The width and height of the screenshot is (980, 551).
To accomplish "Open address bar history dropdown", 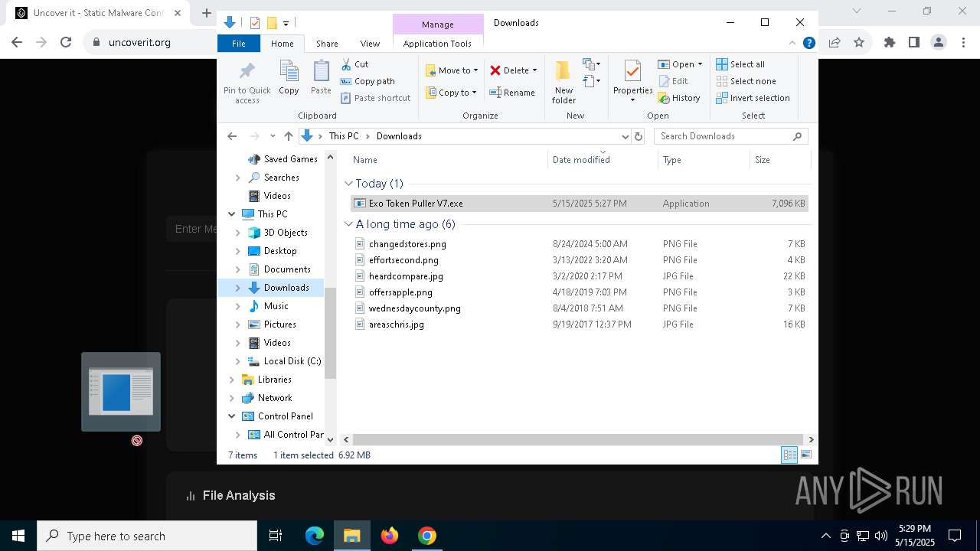I will [x=625, y=136].
